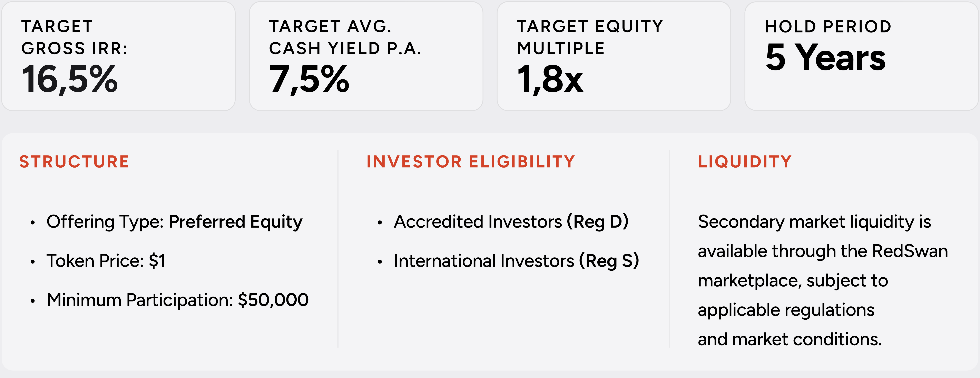
Task: Click the Target Gross IRR card
Action: point(118,56)
